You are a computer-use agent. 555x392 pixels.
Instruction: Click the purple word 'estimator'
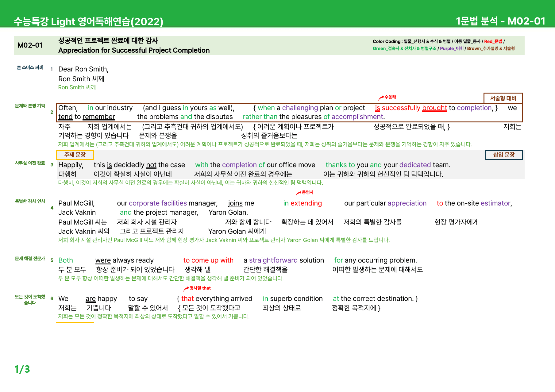click(495, 203)
